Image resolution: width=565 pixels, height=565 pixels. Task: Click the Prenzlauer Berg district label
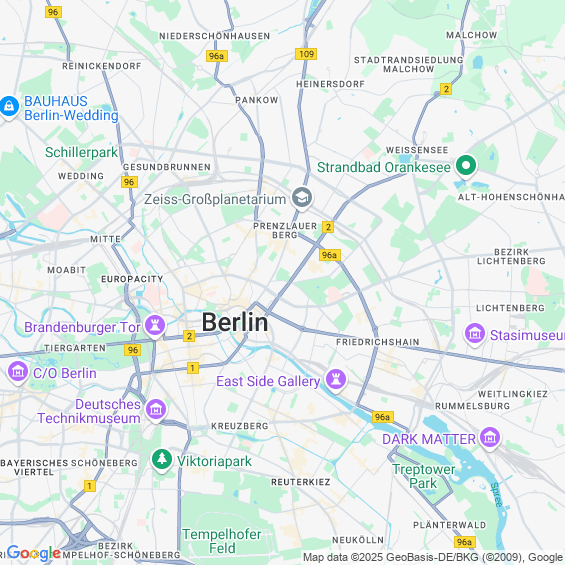pos(285,231)
